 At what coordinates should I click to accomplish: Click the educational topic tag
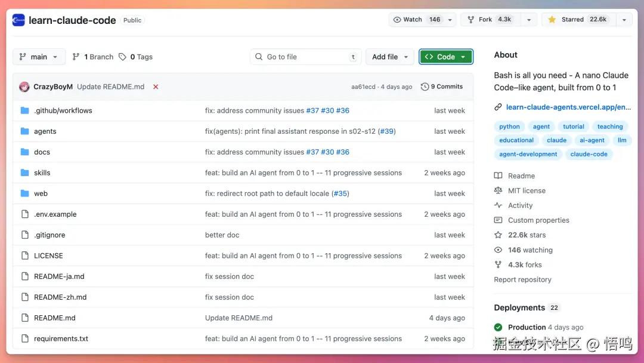pos(516,140)
